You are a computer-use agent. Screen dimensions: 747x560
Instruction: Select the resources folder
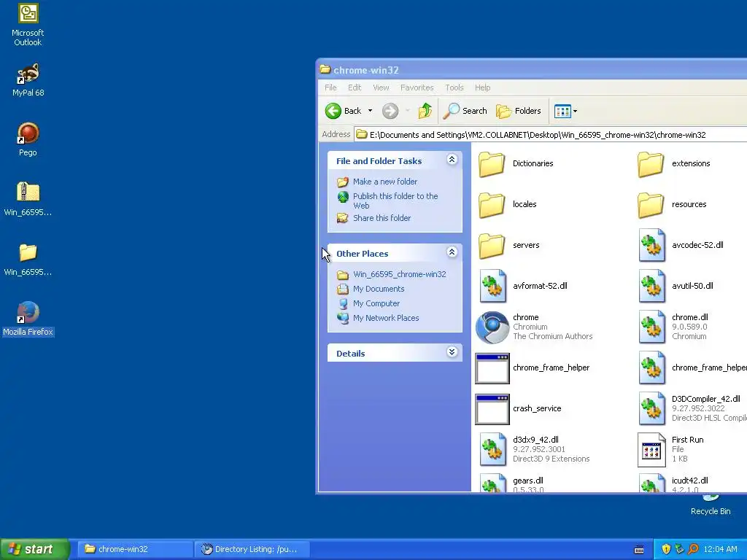672,205
